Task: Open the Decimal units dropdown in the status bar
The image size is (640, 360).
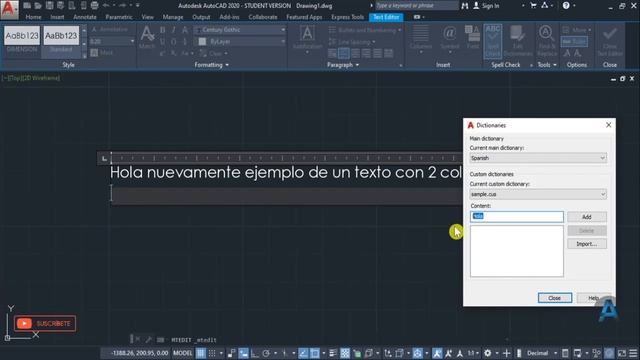Action: pyautogui.click(x=541, y=353)
